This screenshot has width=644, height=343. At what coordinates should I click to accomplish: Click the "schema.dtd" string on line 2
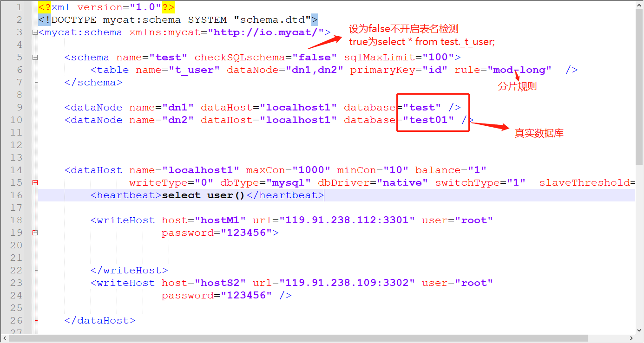(272, 20)
